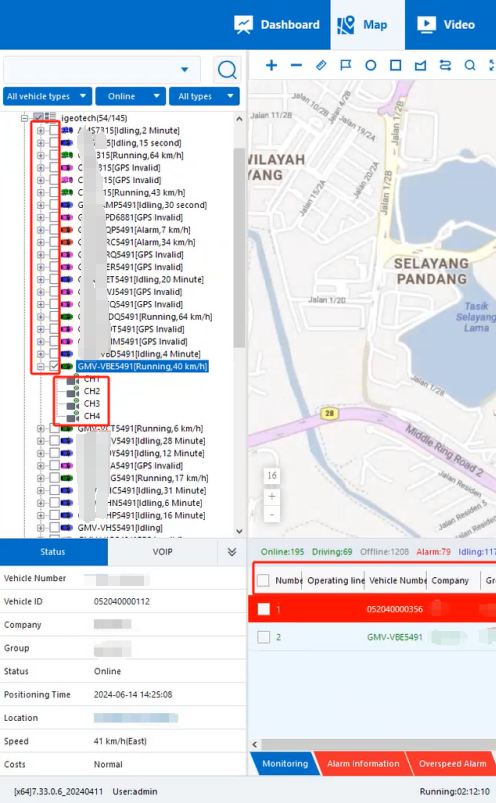Click the vehicle tree scroll down arrow
This screenshot has width=496, height=803.
tap(239, 532)
